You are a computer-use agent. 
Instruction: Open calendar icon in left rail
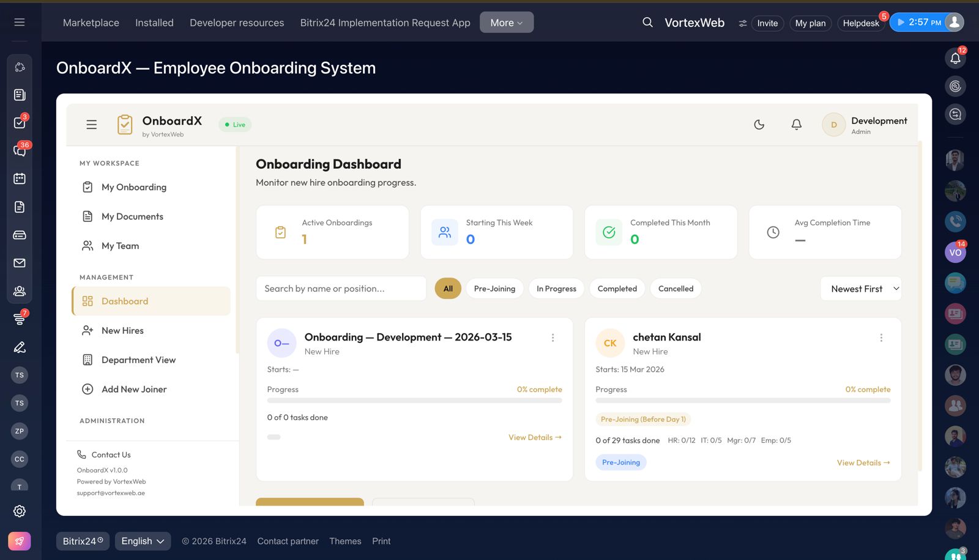20,179
